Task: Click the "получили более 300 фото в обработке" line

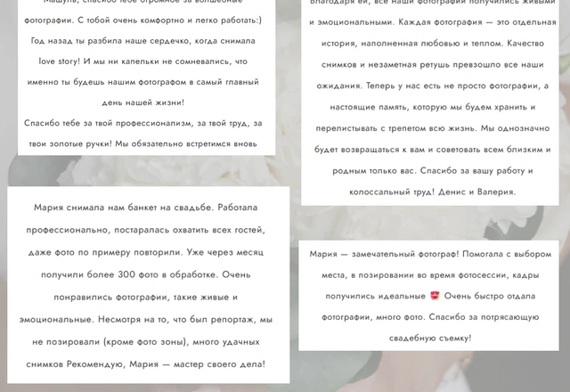Action: [149, 274]
